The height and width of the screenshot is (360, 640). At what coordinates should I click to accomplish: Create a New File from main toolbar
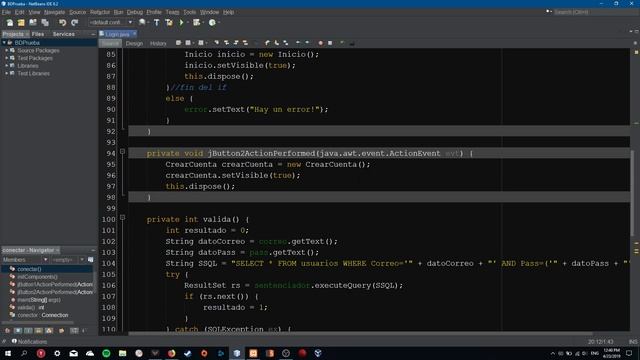[x=9, y=22]
